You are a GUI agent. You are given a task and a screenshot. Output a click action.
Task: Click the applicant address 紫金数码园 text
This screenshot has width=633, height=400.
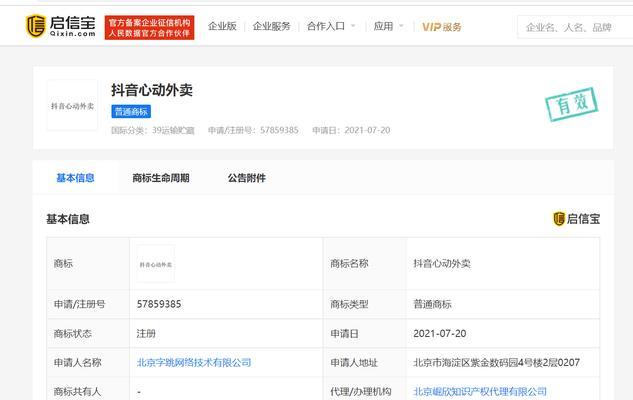pyautogui.click(x=496, y=362)
